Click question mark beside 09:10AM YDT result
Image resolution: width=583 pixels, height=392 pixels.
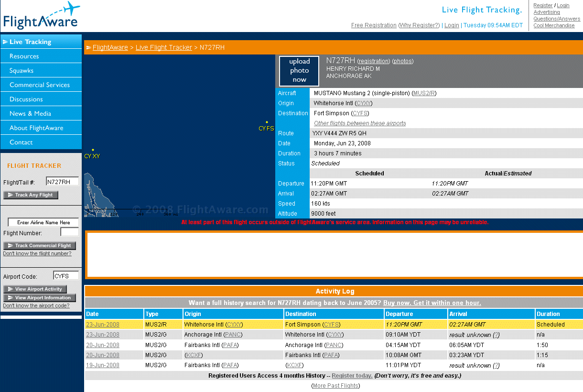tap(496, 335)
